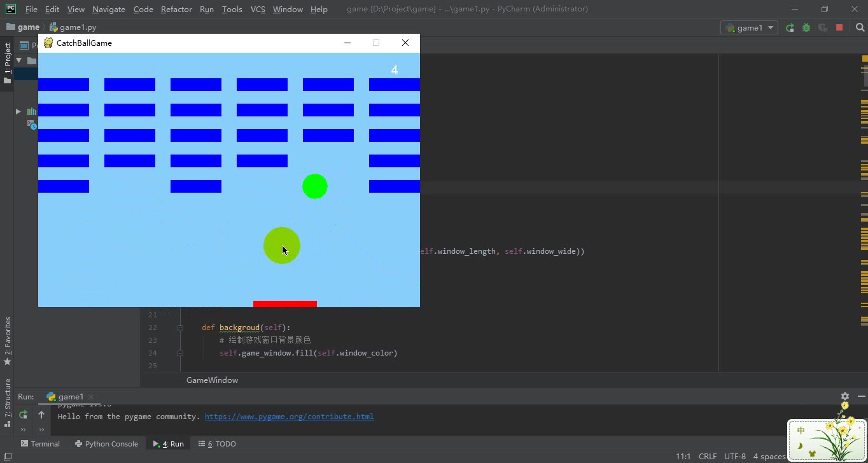This screenshot has height=463, width=868.
Task: Stop the running program with red square
Action: tap(839, 27)
